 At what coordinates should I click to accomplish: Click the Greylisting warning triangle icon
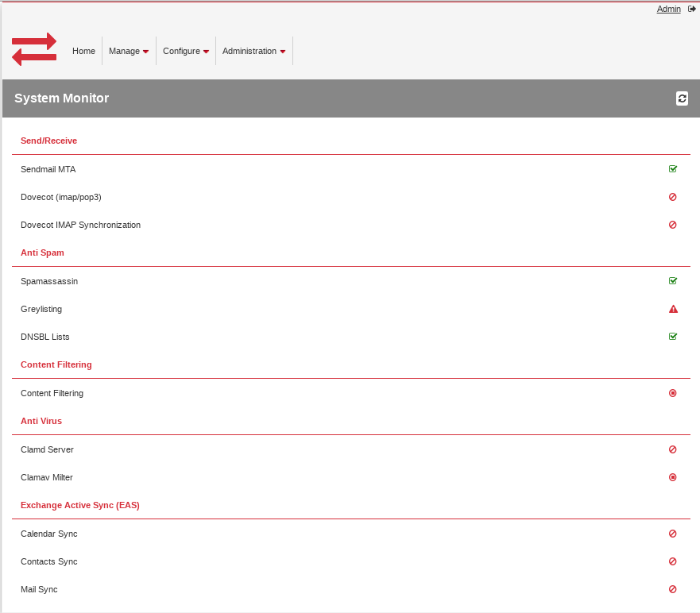tap(673, 309)
